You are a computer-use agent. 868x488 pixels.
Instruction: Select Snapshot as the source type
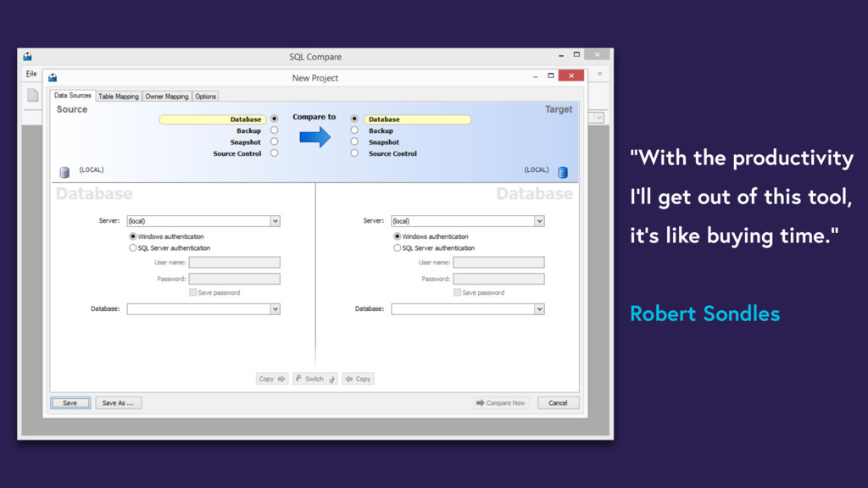pos(274,141)
